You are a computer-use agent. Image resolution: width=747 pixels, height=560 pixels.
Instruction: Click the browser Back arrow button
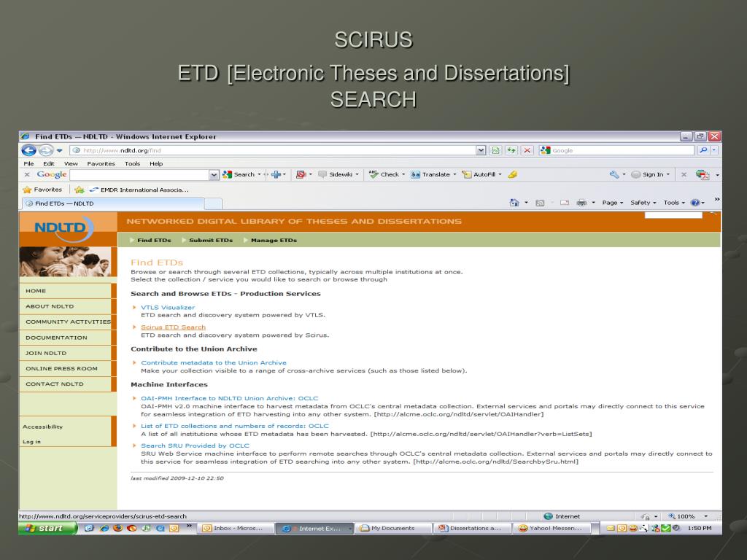click(x=28, y=150)
